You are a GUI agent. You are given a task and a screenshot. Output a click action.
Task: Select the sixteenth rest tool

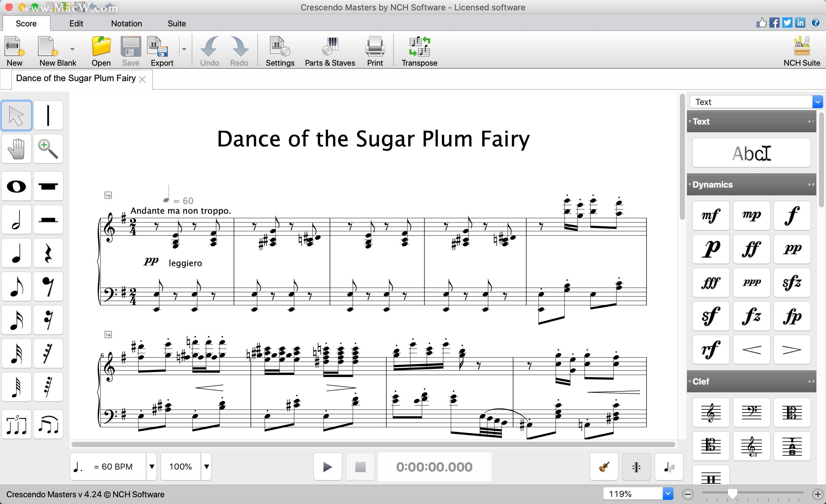(x=48, y=320)
